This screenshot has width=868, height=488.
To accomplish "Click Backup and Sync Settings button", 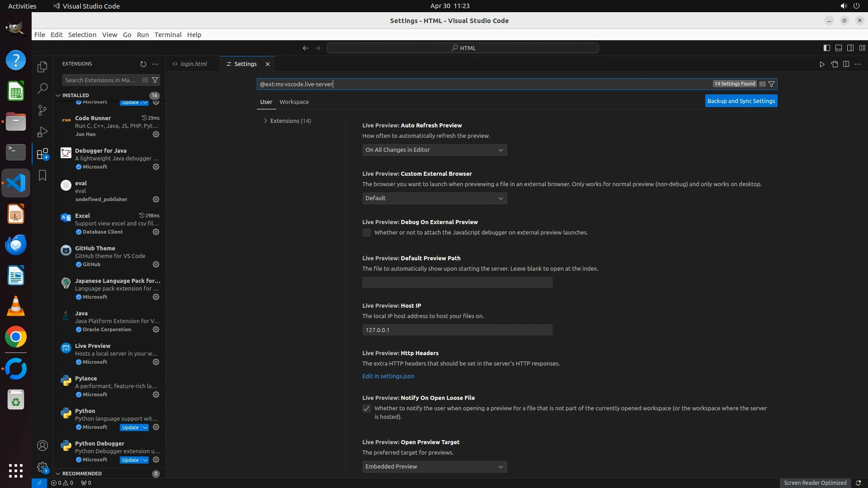I will click(741, 101).
